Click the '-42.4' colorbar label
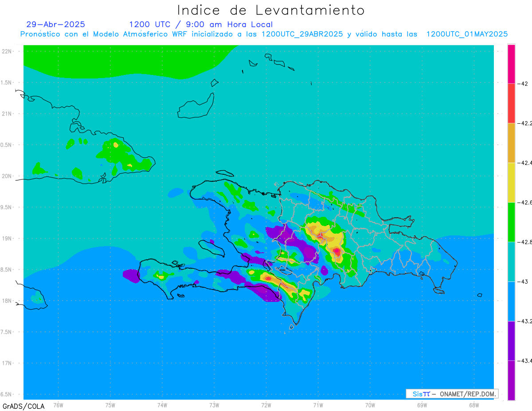 click(x=525, y=163)
